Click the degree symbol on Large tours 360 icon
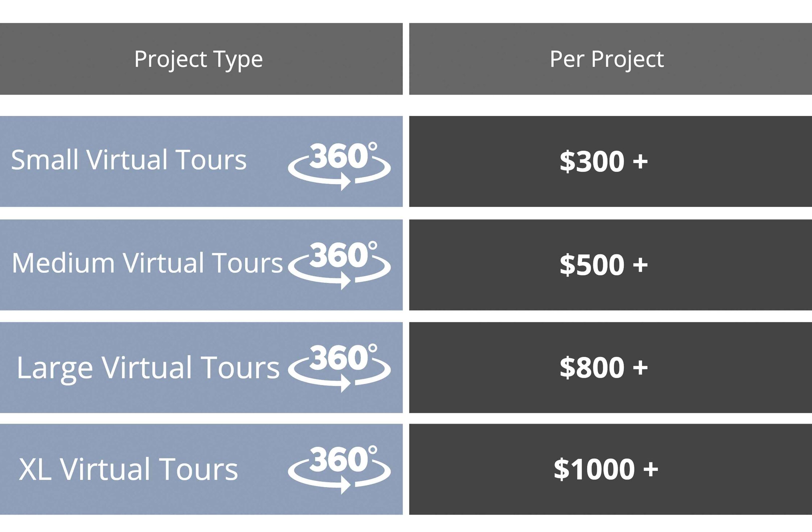 tap(372, 348)
